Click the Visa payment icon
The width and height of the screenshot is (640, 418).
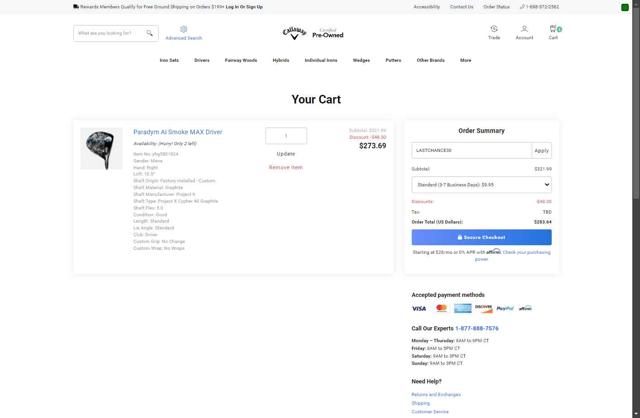[419, 309]
